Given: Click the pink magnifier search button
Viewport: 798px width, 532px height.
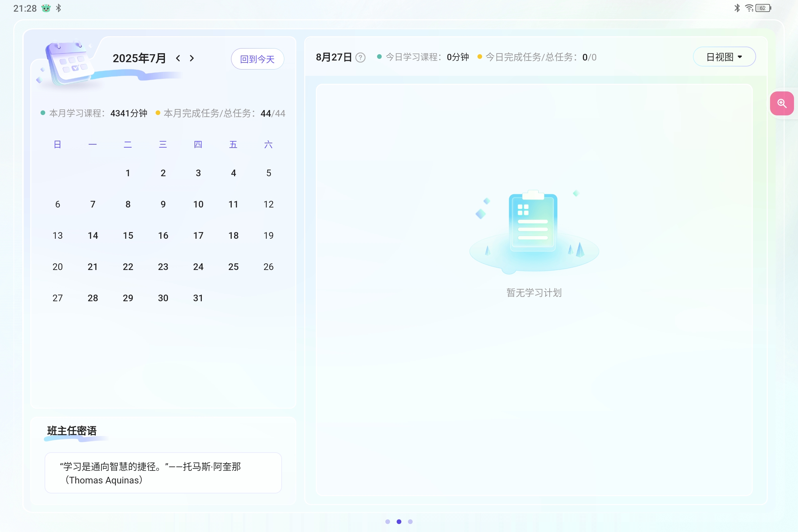Looking at the screenshot, I should [x=782, y=103].
